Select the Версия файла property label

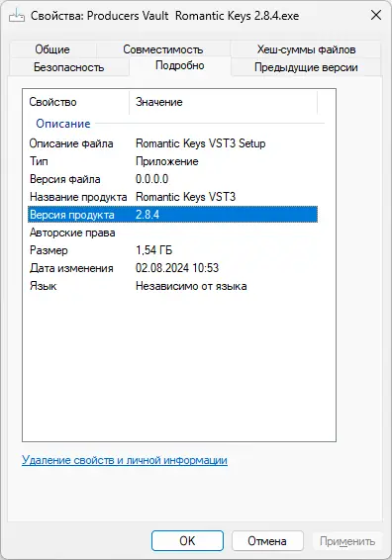(x=64, y=179)
